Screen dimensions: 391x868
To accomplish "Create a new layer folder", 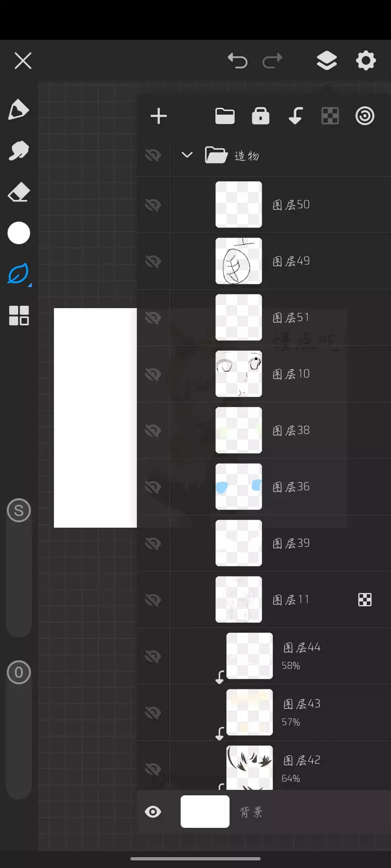I will pyautogui.click(x=225, y=116).
